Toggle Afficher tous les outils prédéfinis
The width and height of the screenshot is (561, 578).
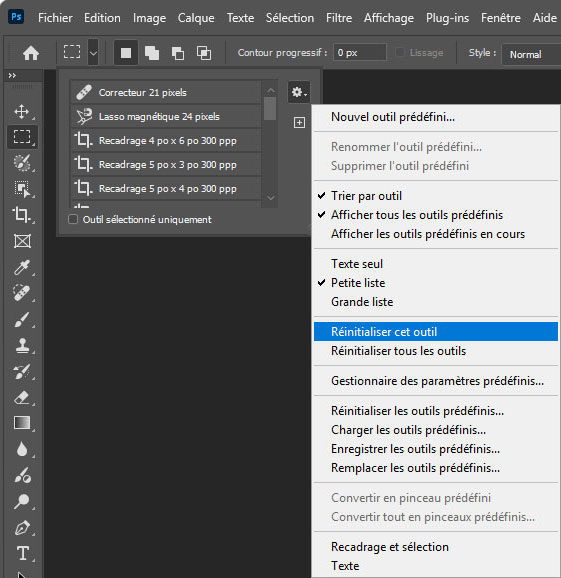(x=436, y=215)
